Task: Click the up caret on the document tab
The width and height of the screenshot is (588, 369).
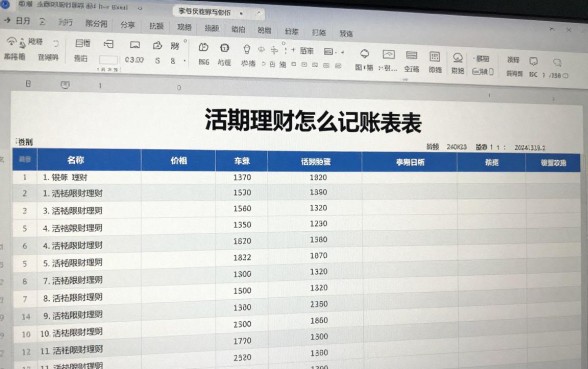Action: (258, 13)
